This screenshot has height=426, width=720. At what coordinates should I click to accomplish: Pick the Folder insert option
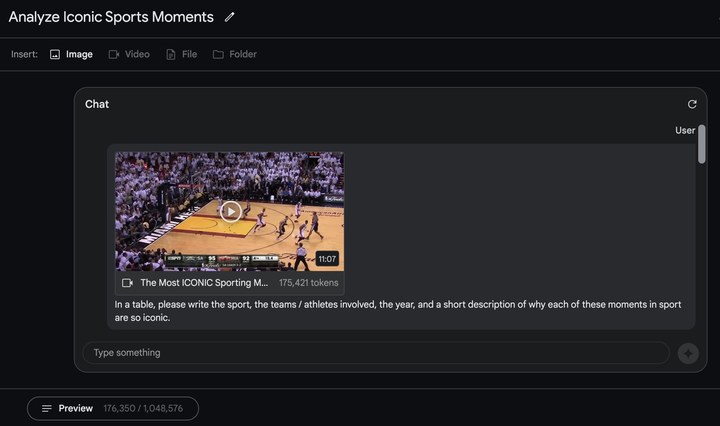tap(235, 54)
